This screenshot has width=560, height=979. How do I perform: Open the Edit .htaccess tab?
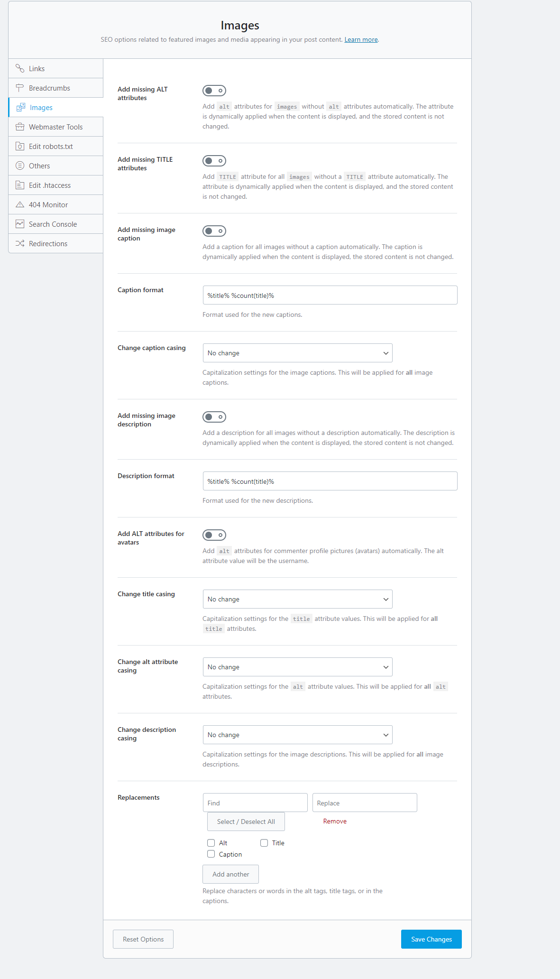(50, 185)
